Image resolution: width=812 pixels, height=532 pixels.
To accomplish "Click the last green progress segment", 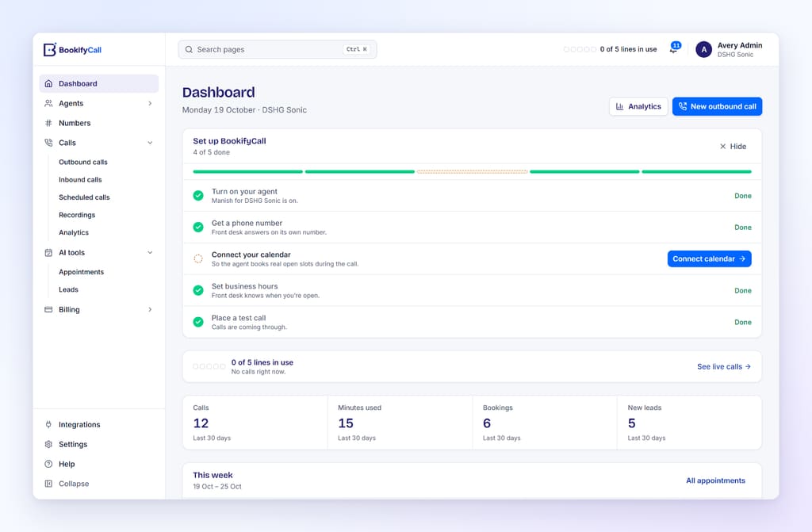I will (x=696, y=171).
